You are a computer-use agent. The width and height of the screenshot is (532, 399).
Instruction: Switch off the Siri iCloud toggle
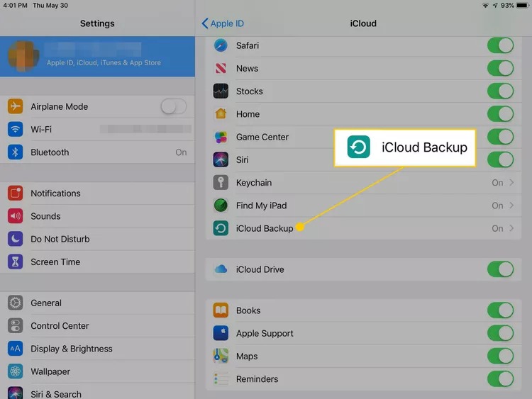pyautogui.click(x=501, y=159)
